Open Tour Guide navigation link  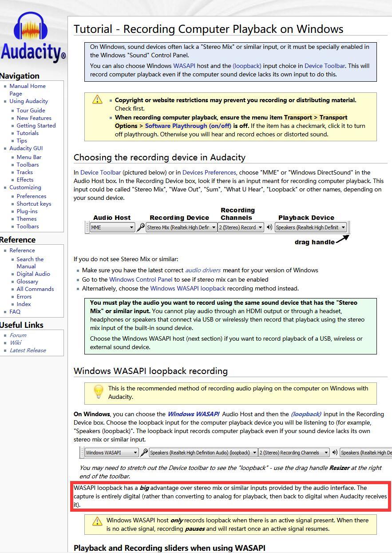31,111
